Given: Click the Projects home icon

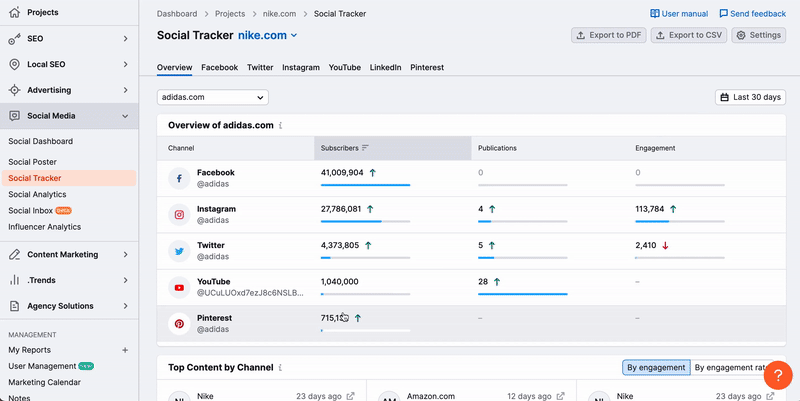Looking at the screenshot, I should 15,12.
